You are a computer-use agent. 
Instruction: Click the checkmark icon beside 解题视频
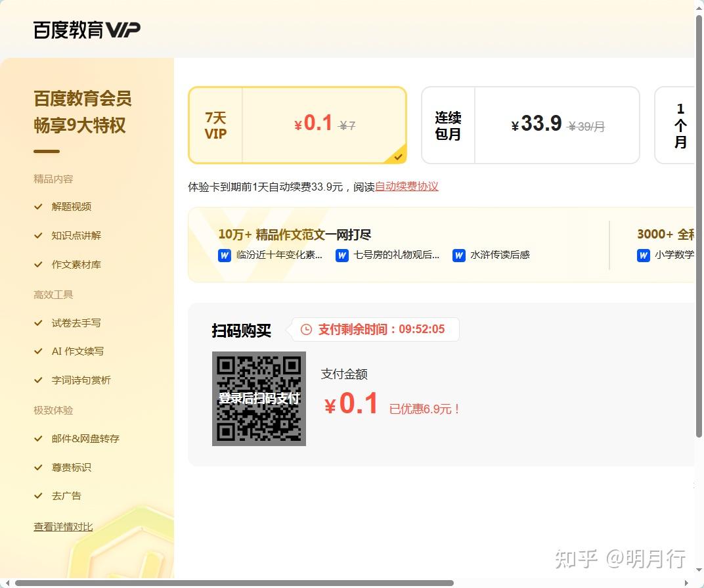click(x=38, y=207)
